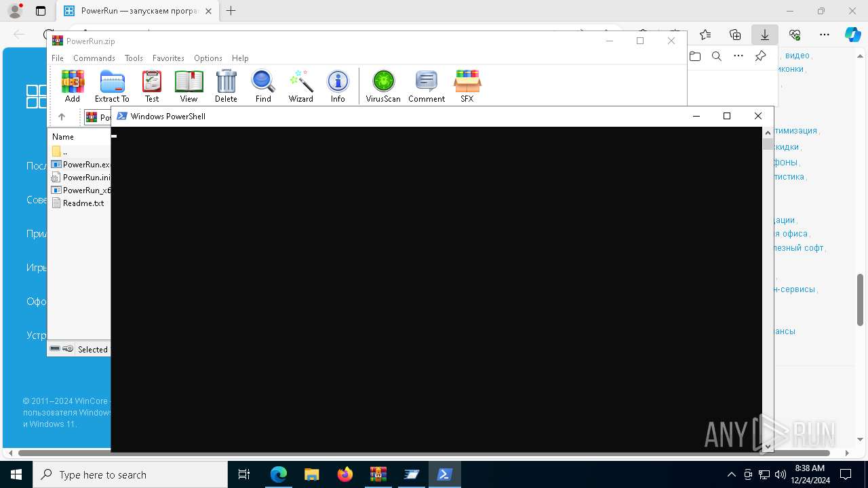Open the browser tab actions icon

coord(41,11)
